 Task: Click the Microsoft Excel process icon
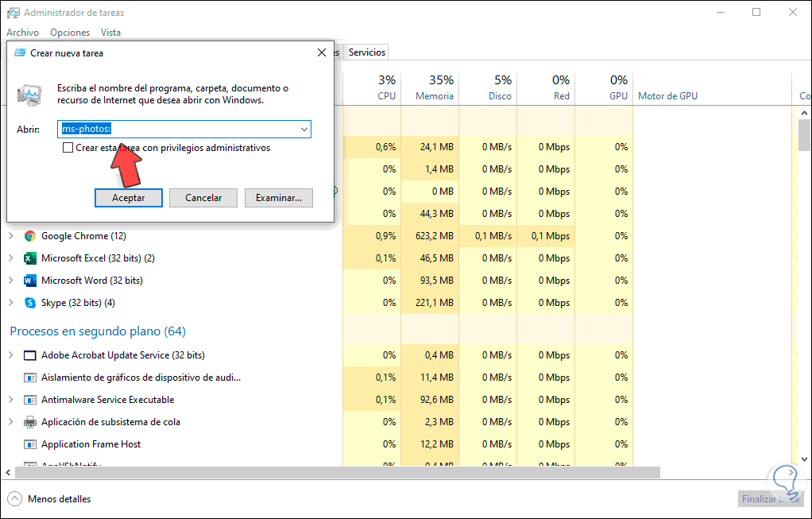30,258
